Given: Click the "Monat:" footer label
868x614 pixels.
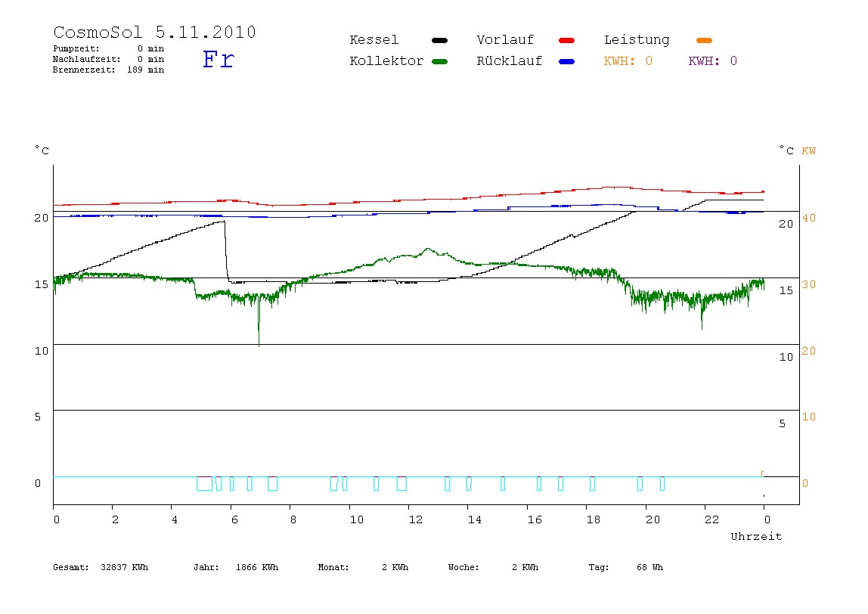Looking at the screenshot, I should tap(333, 567).
